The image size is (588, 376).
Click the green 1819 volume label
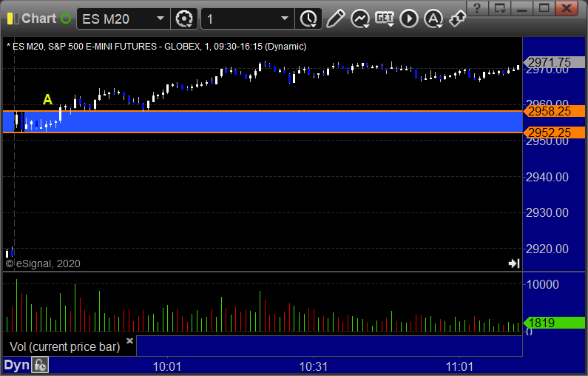553,323
